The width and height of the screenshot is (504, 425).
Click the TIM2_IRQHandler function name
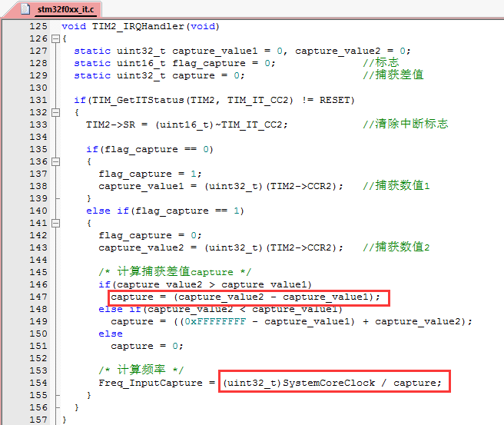(x=138, y=26)
